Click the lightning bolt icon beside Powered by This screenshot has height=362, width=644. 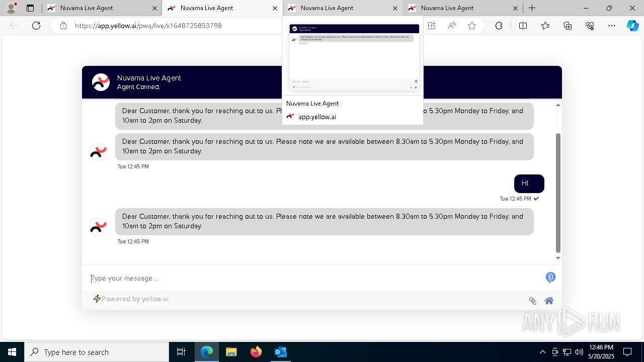point(97,299)
